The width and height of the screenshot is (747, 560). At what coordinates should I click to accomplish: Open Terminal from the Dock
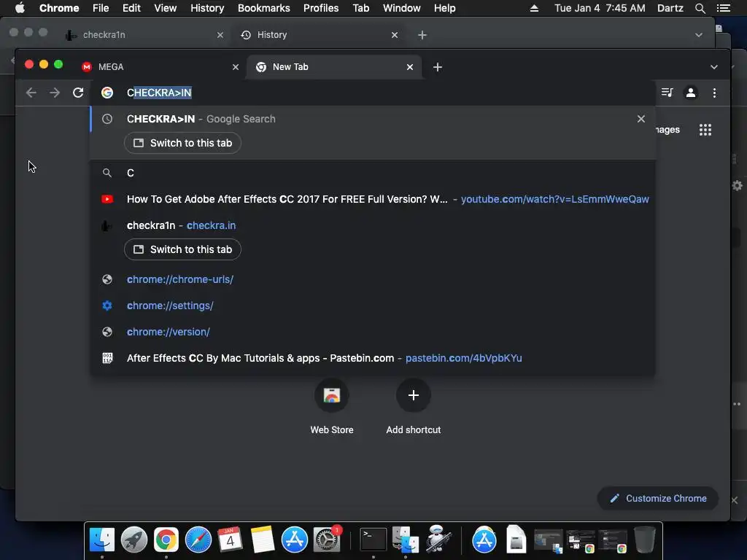pyautogui.click(x=373, y=540)
